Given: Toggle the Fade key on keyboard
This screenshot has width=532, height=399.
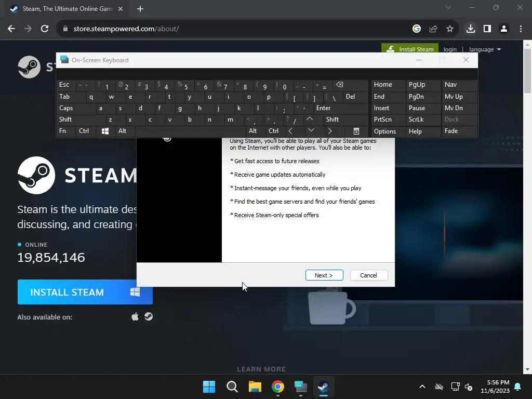Looking at the screenshot, I should (x=460, y=131).
